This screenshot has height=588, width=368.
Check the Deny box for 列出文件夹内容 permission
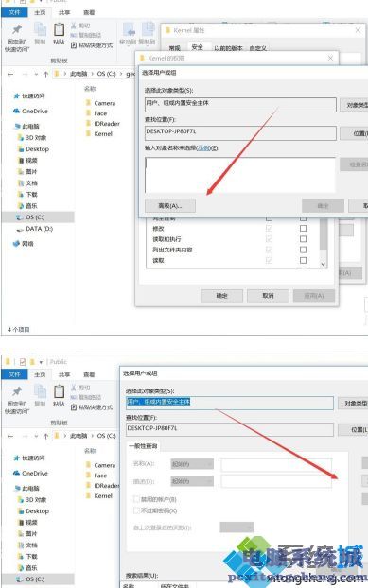(303, 250)
